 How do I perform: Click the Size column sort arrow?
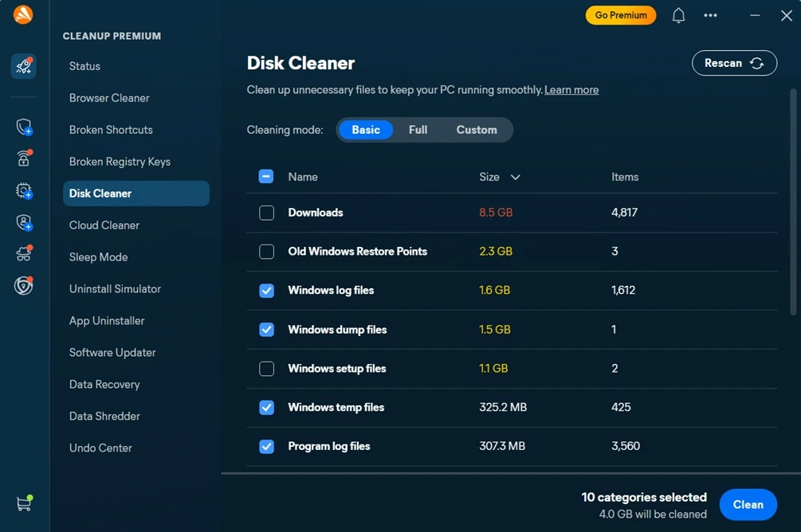[x=515, y=177]
